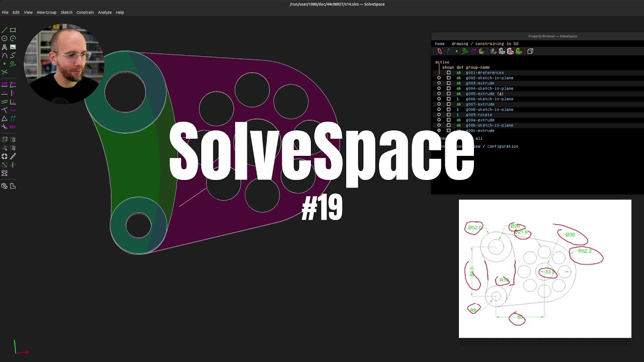Apply the Symmetric constraint

[13, 110]
